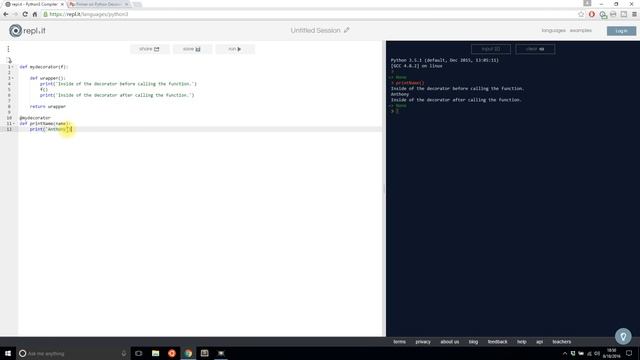Click the return wrapper line
Image resolution: width=640 pixels, height=360 pixels.
(x=47, y=106)
